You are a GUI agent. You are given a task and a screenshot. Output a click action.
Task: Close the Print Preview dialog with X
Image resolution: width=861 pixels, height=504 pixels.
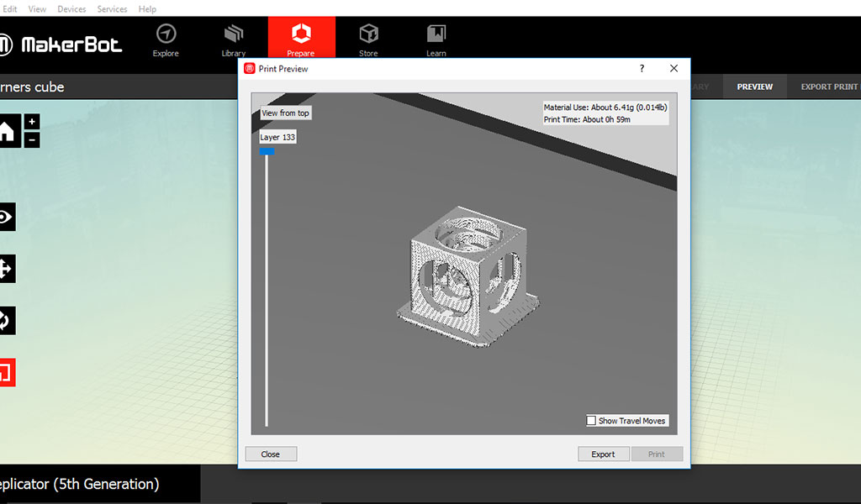point(673,69)
